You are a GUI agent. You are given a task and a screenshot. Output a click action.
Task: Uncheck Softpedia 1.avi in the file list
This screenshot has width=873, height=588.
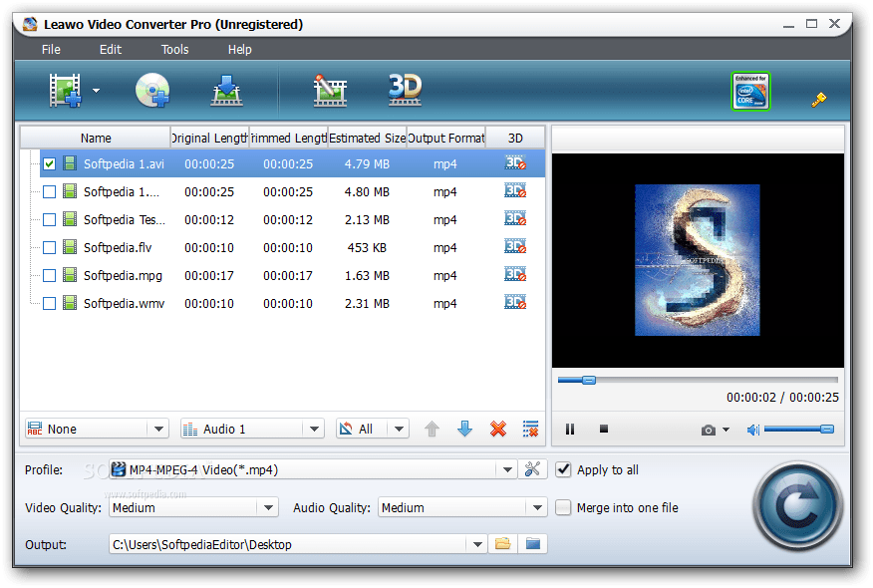[x=48, y=162]
